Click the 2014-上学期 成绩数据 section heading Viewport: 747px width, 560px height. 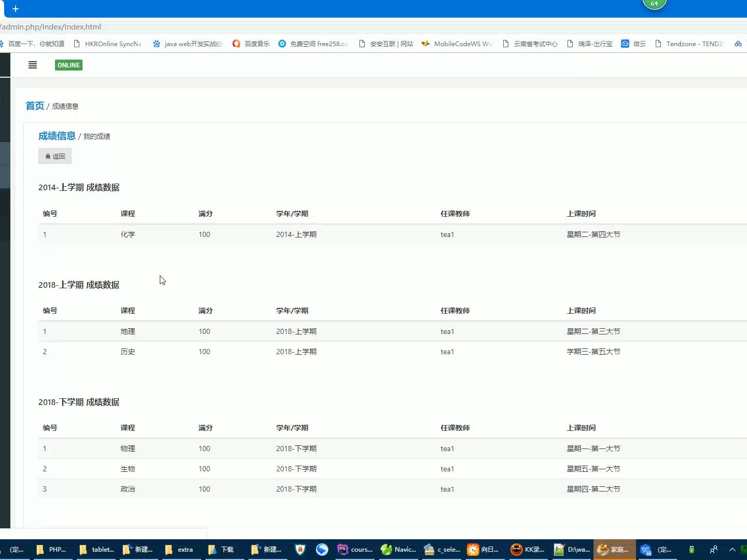[79, 187]
